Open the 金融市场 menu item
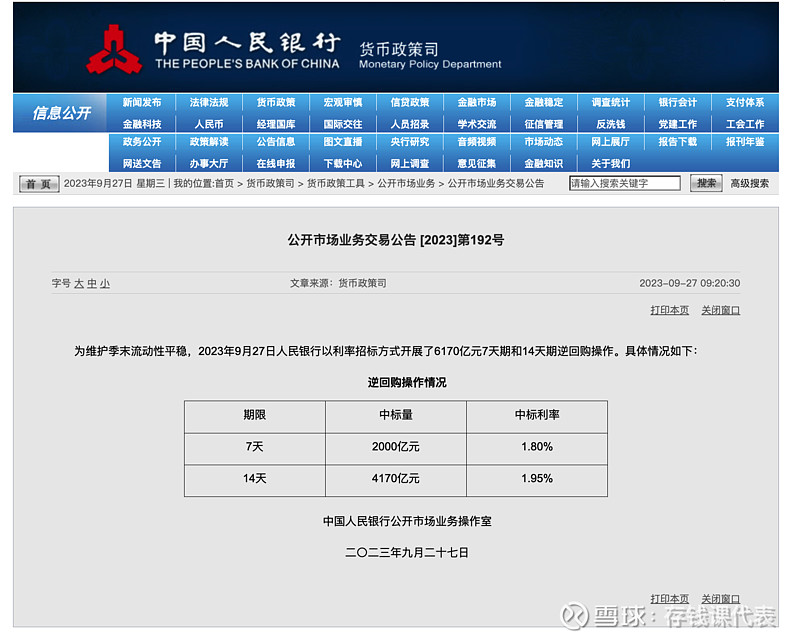The image size is (800, 642). (x=477, y=102)
